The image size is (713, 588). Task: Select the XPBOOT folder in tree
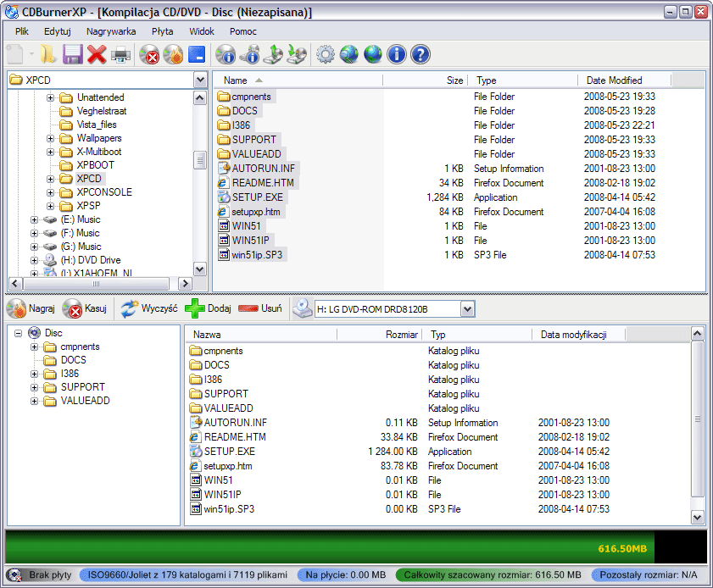[95, 165]
